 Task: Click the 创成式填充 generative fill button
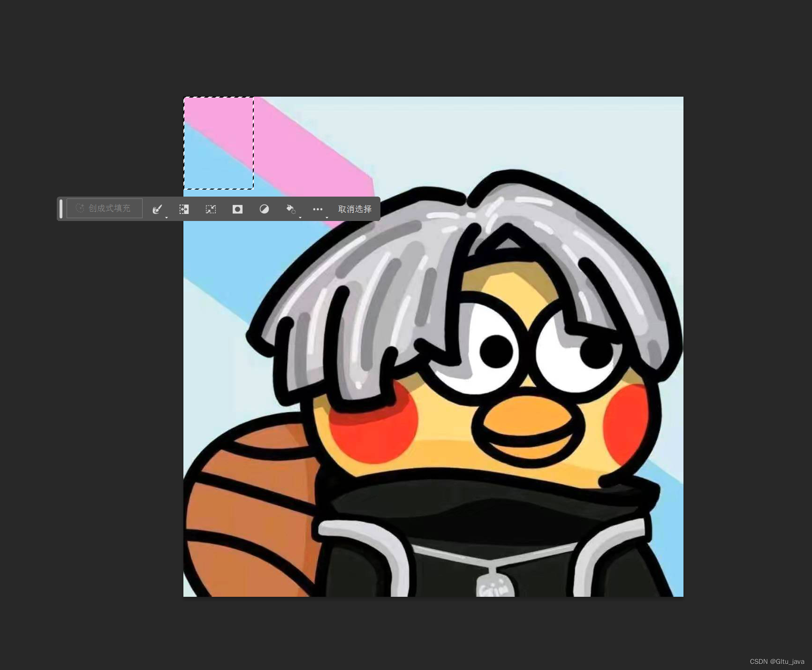(104, 208)
